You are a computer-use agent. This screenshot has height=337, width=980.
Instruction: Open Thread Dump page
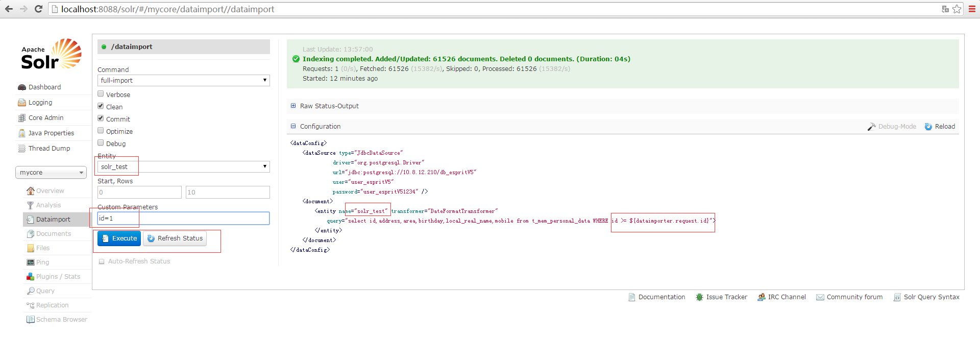(50, 149)
